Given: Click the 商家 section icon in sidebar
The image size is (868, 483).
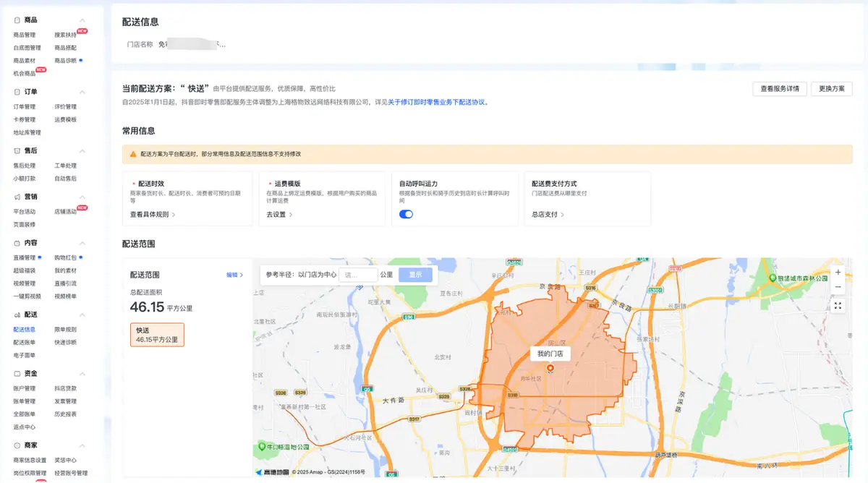Looking at the screenshot, I should [x=17, y=445].
